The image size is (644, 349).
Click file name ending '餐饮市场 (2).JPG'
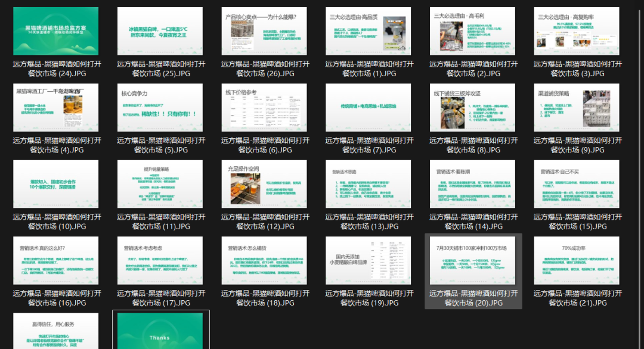(473, 69)
